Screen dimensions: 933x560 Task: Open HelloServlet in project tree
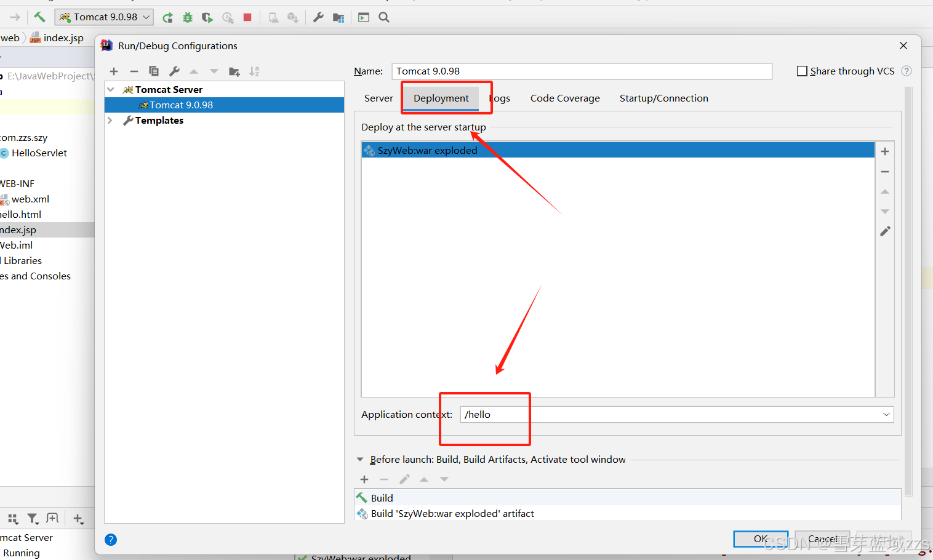pyautogui.click(x=39, y=153)
